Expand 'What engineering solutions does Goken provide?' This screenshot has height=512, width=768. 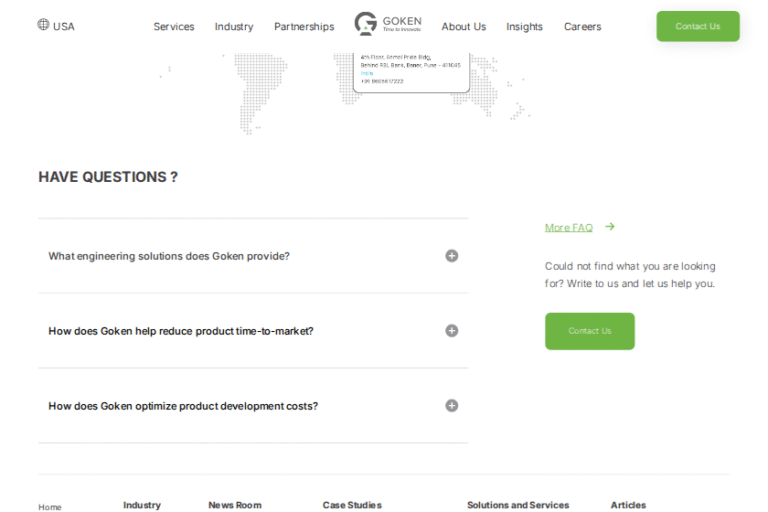point(169,256)
